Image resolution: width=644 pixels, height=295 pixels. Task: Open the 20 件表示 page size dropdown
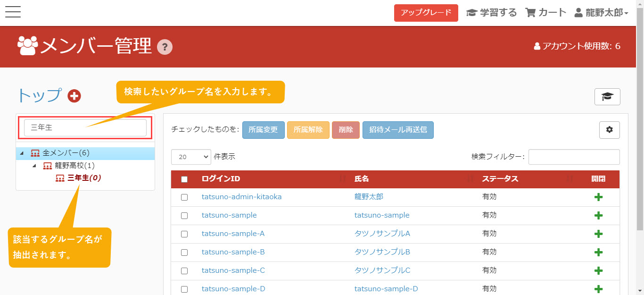(191, 157)
